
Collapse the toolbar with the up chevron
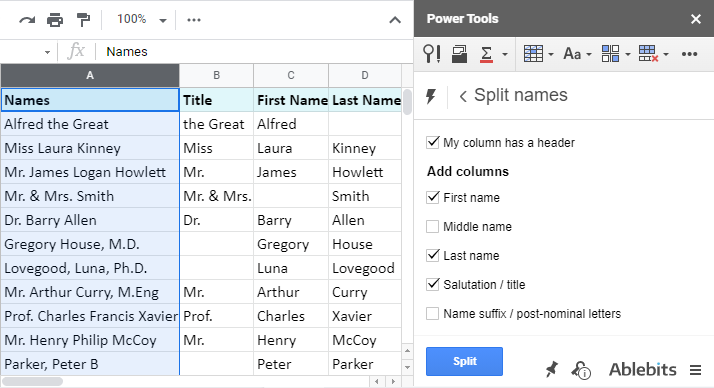(395, 20)
